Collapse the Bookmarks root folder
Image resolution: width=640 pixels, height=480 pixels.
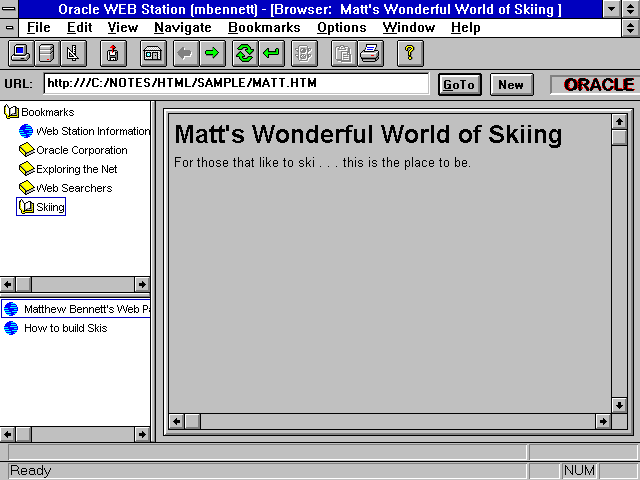[12, 112]
